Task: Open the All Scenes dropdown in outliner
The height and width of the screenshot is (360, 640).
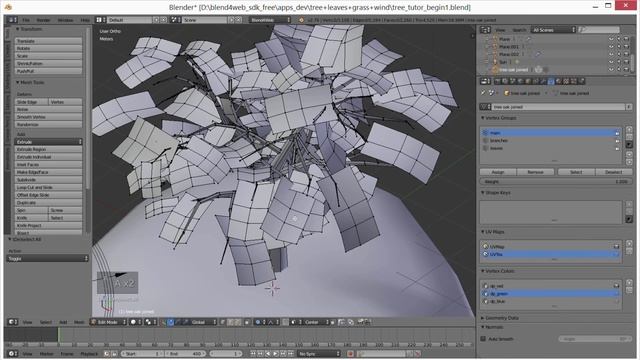Action: click(x=553, y=30)
